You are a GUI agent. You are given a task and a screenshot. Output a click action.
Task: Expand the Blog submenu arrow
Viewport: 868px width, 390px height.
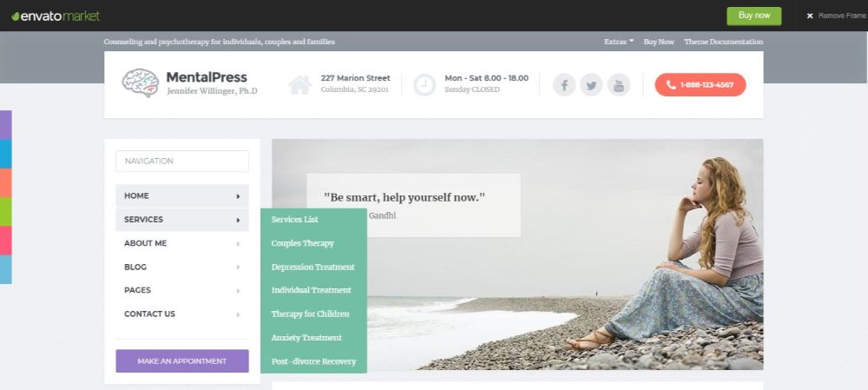[238, 267]
